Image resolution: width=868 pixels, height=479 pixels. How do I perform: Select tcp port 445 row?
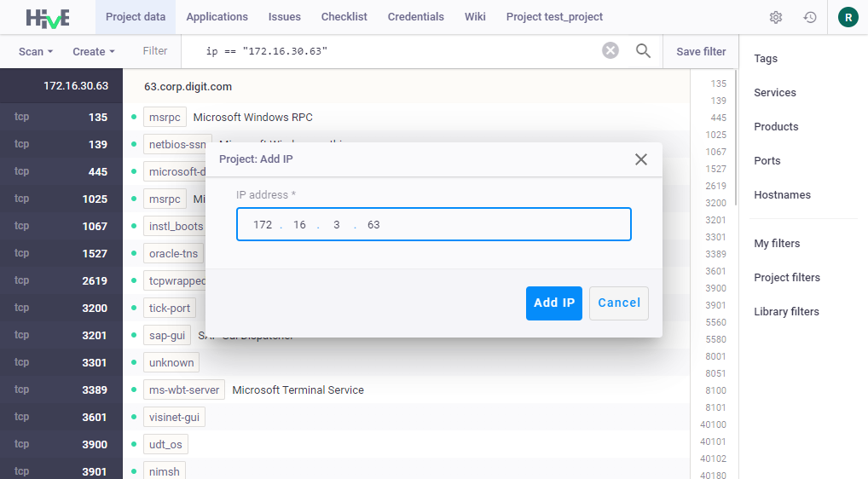tap(61, 171)
